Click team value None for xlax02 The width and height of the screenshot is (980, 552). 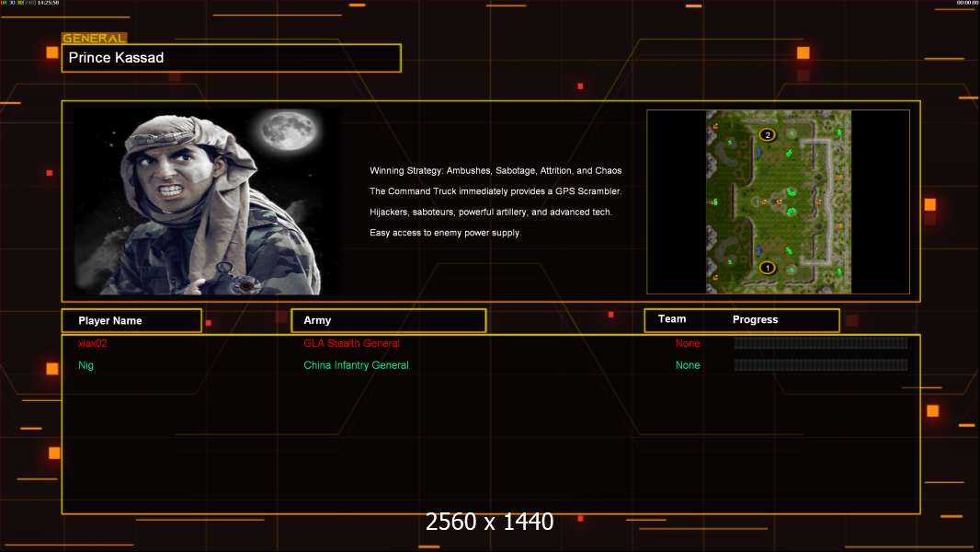coord(688,343)
